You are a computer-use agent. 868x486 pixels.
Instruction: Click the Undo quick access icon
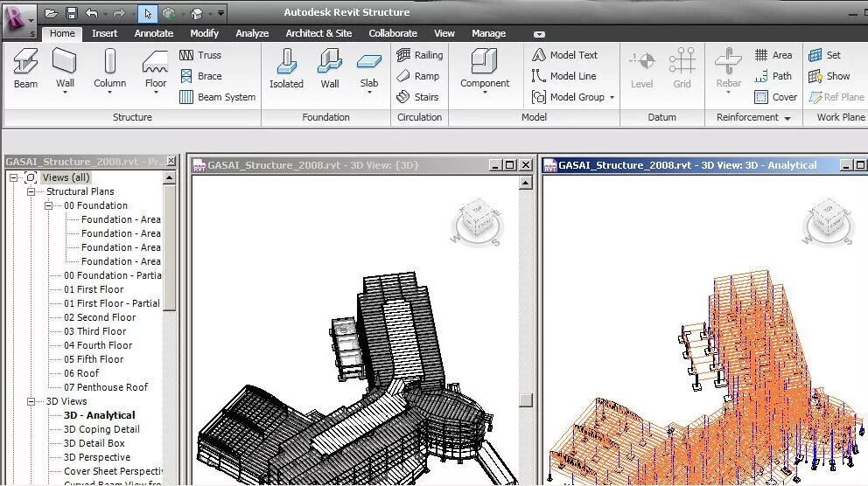click(x=92, y=13)
